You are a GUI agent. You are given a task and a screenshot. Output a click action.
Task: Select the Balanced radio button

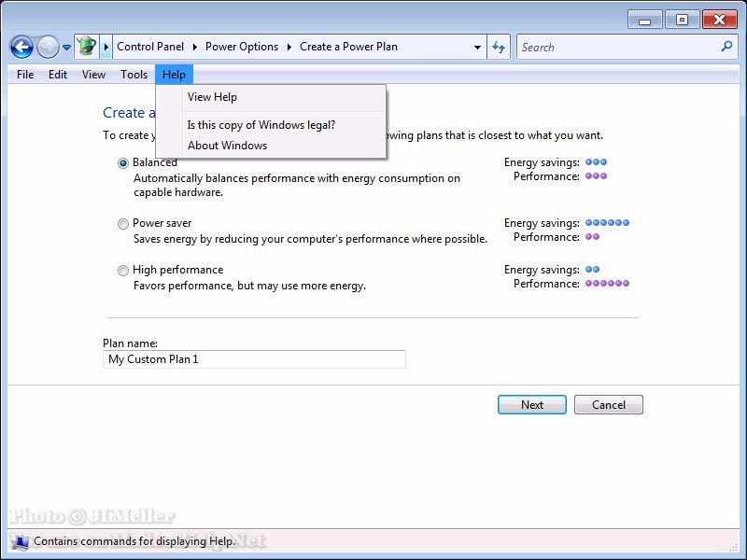[x=123, y=163]
